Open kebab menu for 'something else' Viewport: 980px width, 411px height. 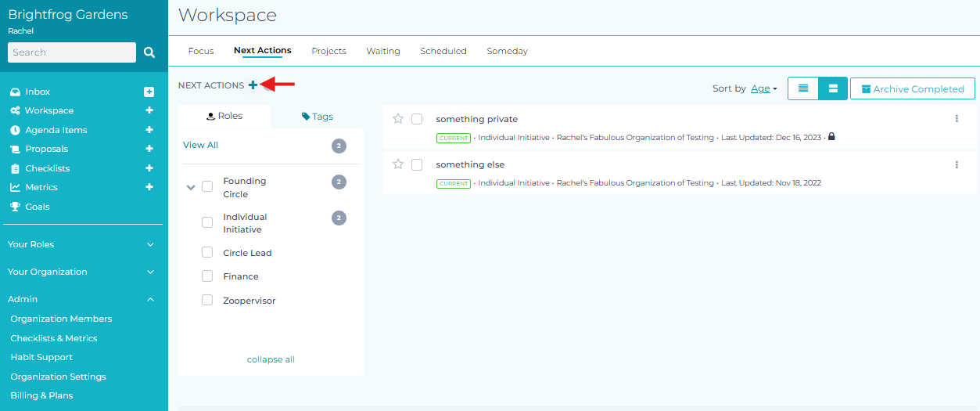click(x=956, y=165)
